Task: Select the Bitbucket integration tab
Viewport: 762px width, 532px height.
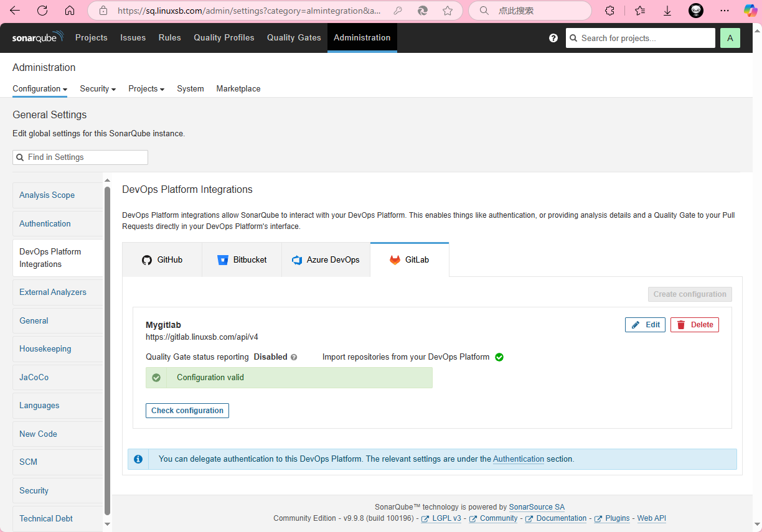Action: 242,260
